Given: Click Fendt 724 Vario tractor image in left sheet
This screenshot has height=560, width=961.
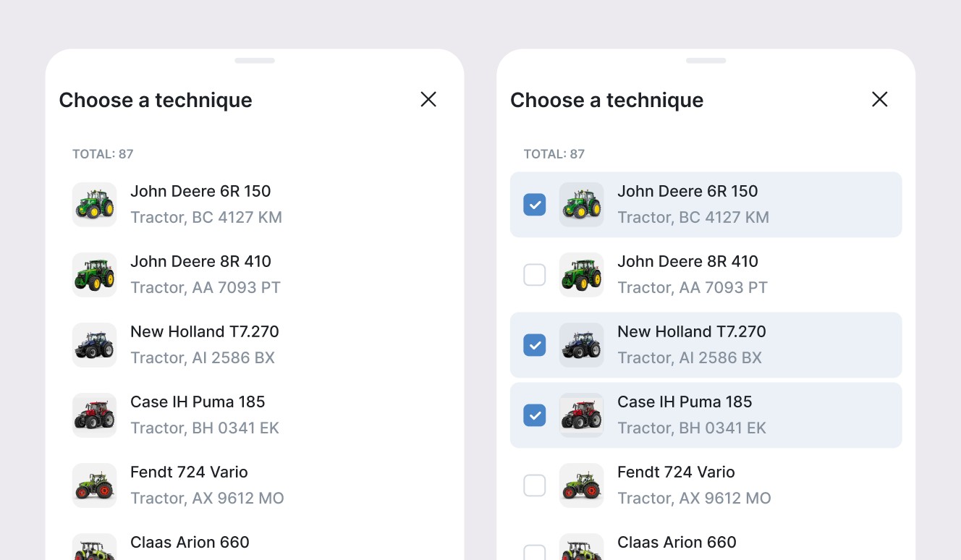Looking at the screenshot, I should (95, 485).
